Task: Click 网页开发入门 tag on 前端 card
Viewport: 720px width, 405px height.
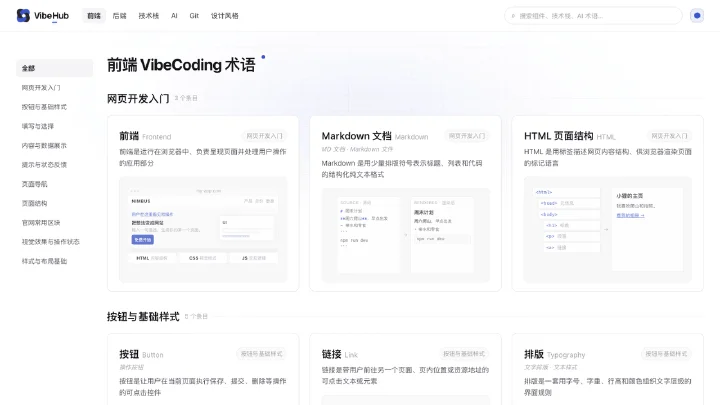Action: pos(264,136)
